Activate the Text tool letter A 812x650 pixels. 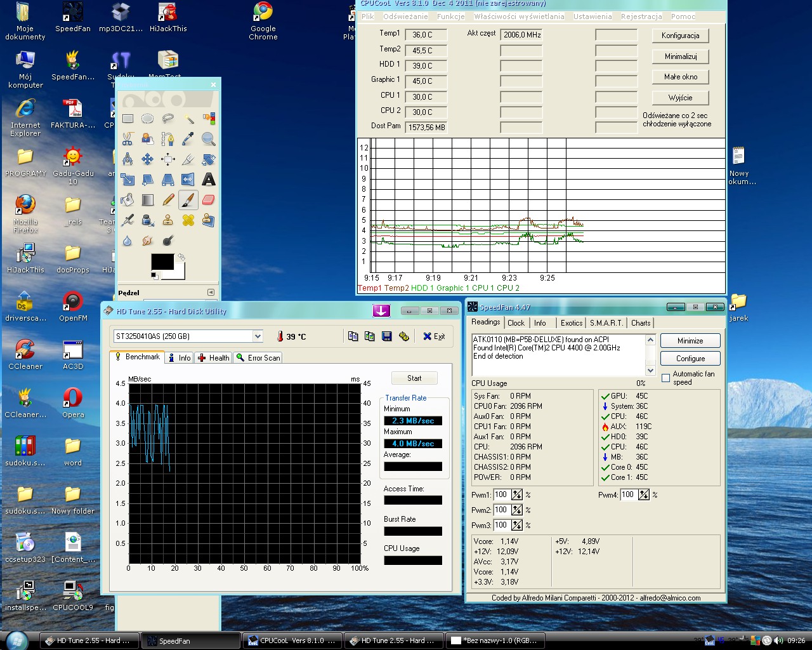pos(209,180)
